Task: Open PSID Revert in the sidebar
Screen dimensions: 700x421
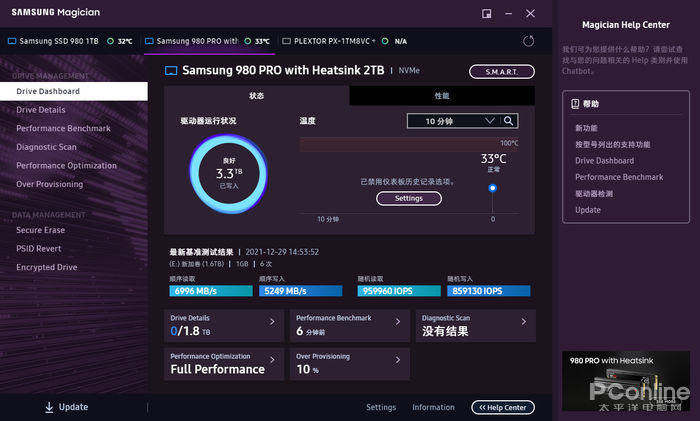Action: coord(39,249)
